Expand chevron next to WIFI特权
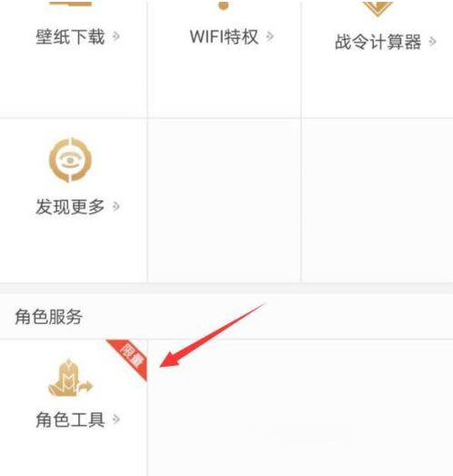 [269, 36]
